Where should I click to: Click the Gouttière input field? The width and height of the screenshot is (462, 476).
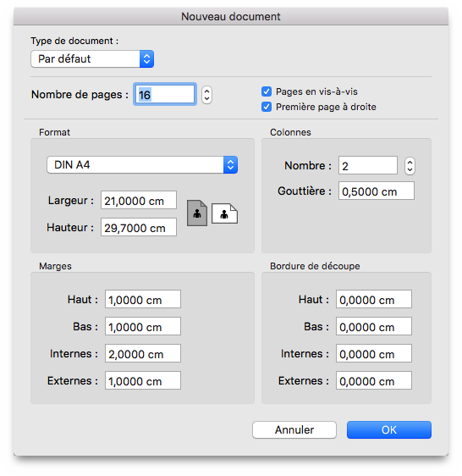click(377, 191)
